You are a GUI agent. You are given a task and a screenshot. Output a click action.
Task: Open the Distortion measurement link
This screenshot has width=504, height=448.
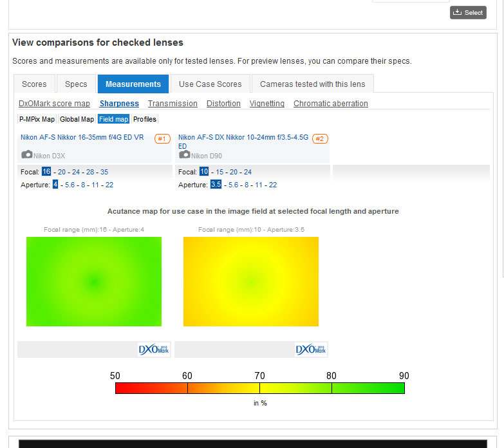[x=223, y=104]
